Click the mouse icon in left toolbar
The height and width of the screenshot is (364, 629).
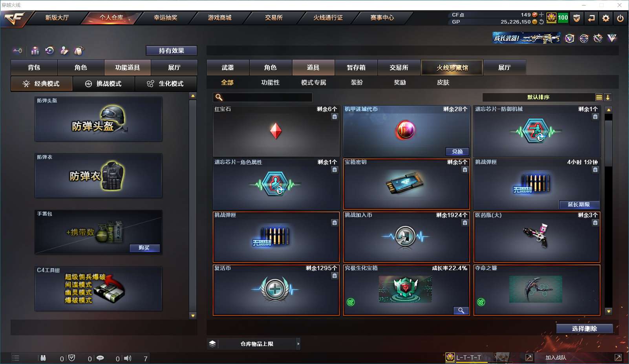(79, 51)
